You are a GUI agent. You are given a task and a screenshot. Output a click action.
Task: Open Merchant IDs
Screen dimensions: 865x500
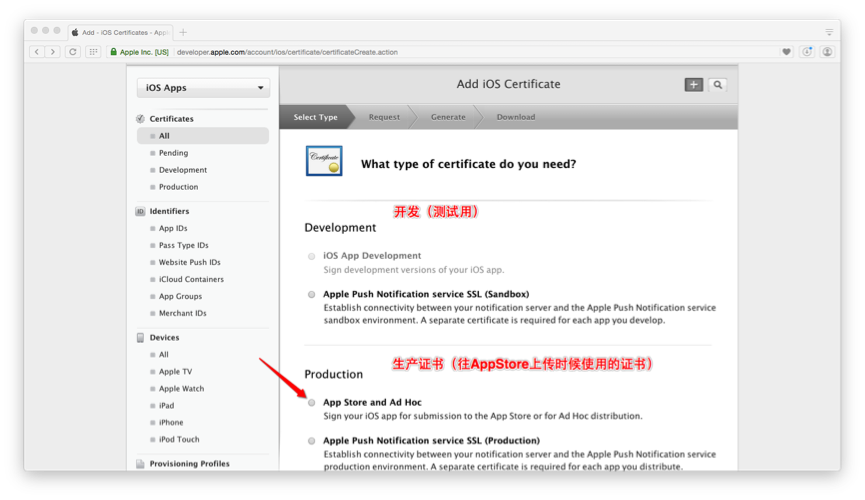coord(182,313)
